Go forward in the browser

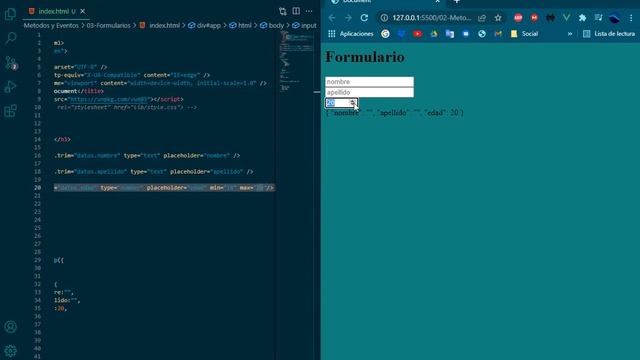pos(348,18)
